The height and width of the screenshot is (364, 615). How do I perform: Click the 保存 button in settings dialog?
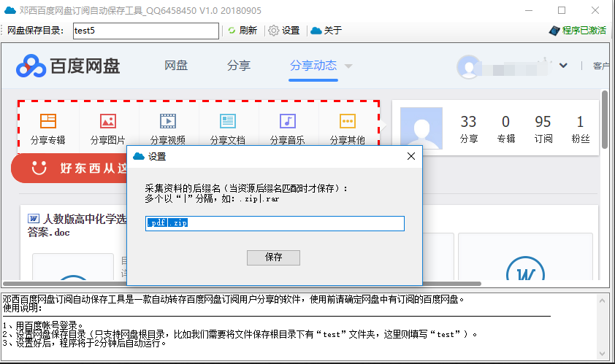273,257
